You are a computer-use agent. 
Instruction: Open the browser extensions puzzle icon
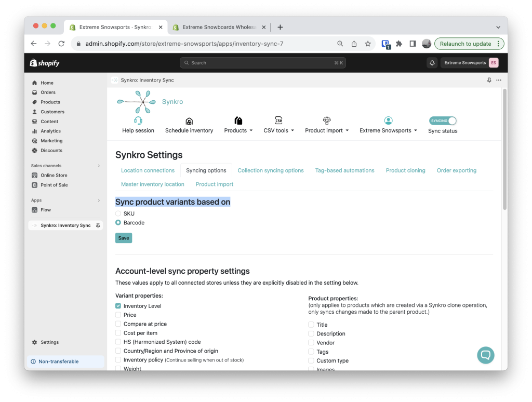click(x=399, y=44)
